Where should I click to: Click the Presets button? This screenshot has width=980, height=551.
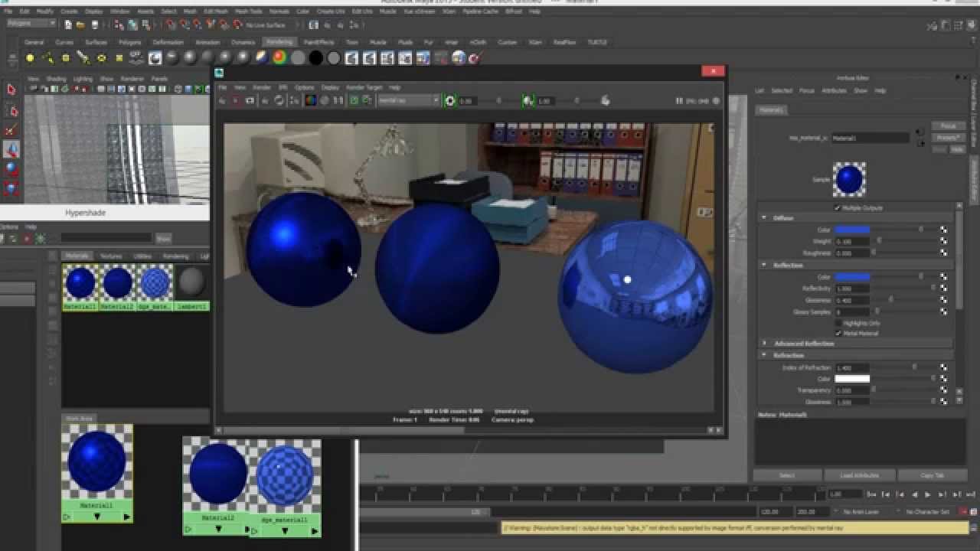pyautogui.click(x=948, y=138)
